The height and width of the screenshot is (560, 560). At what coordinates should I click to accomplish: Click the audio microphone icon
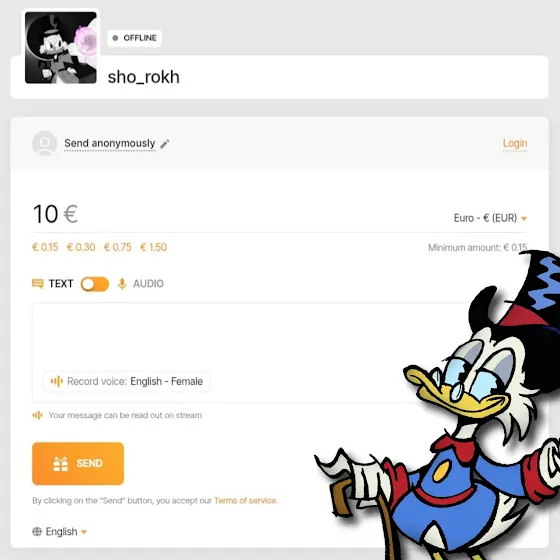click(122, 284)
